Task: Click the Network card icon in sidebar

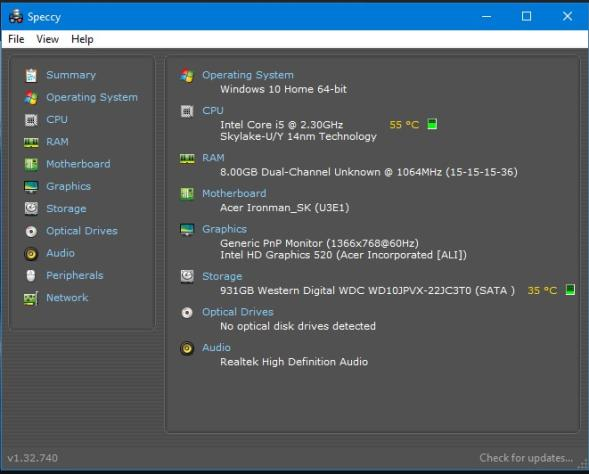Action: [31, 298]
